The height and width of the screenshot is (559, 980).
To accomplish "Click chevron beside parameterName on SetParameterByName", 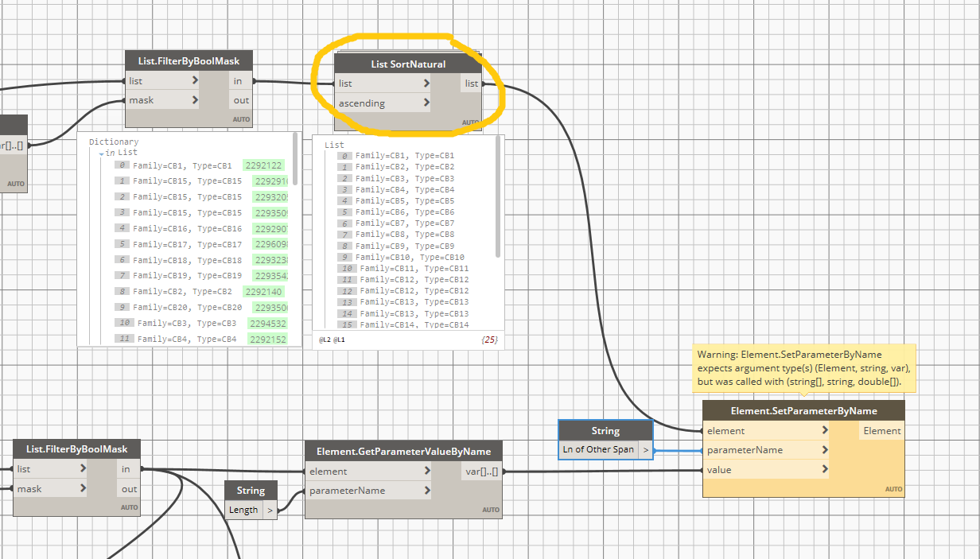I will (x=825, y=450).
